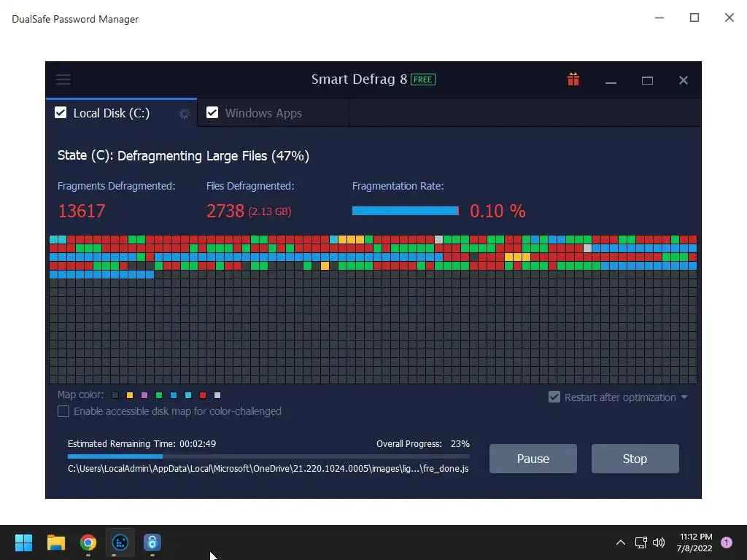The image size is (747, 560).
Task: Click the Fragments Defragmented label
Action: (116, 186)
